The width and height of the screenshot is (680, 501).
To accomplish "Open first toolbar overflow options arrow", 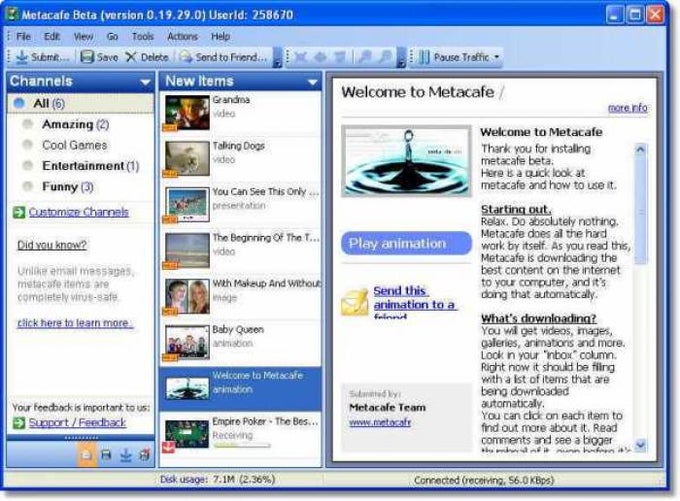I will coord(277,58).
